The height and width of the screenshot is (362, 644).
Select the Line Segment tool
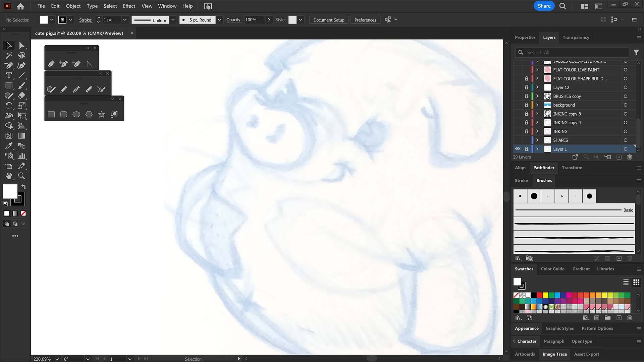coord(21,75)
